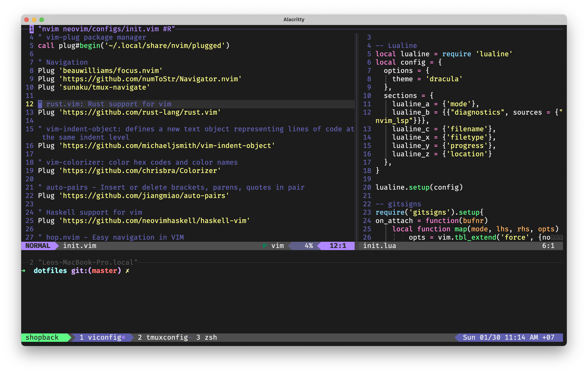Click init.lua filename in right statusline
The width and height of the screenshot is (588, 374).
point(379,246)
